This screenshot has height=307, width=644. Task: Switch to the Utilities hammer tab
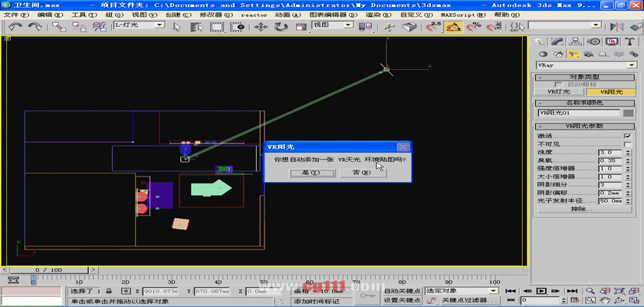(629, 41)
